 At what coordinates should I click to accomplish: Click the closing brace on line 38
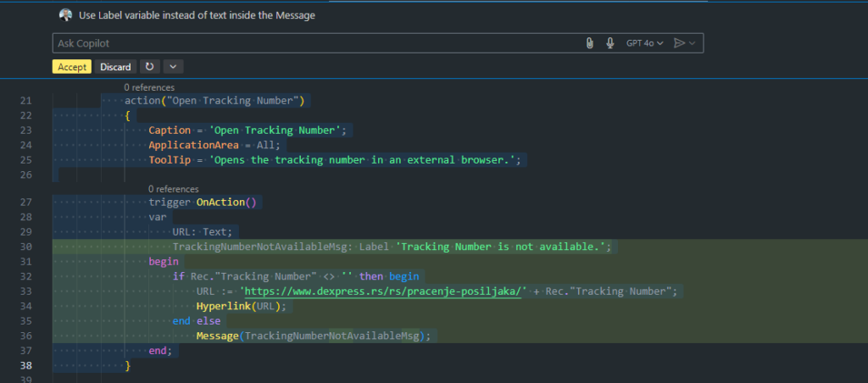tap(128, 366)
